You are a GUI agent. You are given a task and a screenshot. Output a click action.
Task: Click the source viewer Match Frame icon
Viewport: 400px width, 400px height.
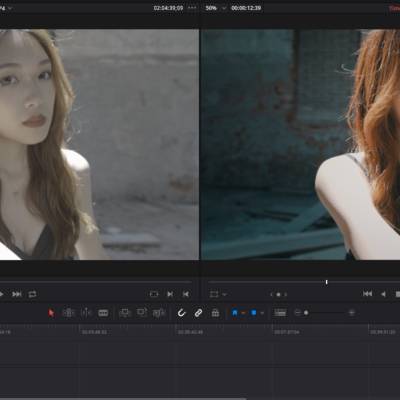pos(154,294)
